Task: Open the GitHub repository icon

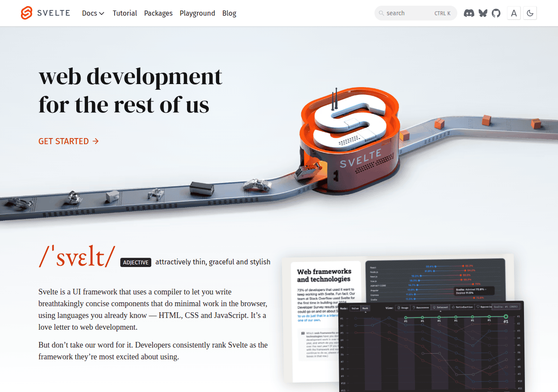Action: click(496, 13)
